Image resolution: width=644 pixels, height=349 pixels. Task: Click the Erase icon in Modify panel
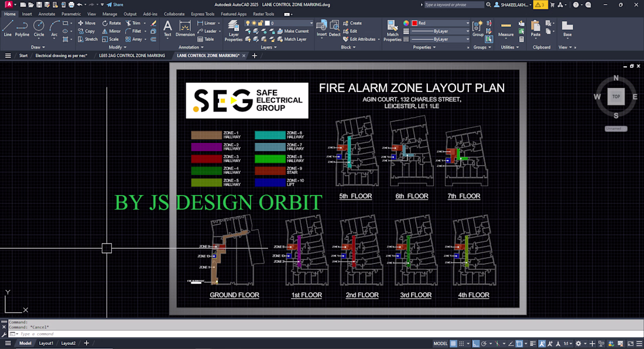pos(153,23)
